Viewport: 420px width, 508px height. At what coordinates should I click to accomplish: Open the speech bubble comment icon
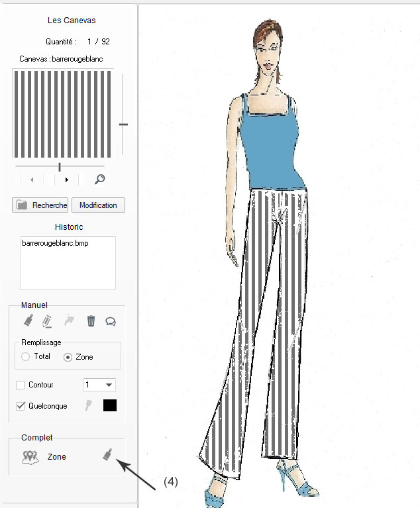[x=111, y=322]
